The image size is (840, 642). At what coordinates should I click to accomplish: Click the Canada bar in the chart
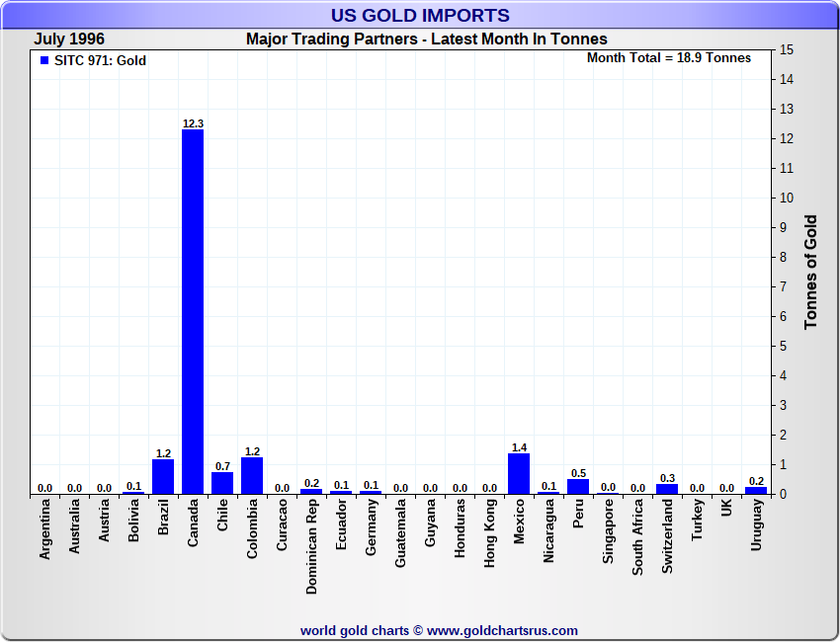tap(193, 311)
